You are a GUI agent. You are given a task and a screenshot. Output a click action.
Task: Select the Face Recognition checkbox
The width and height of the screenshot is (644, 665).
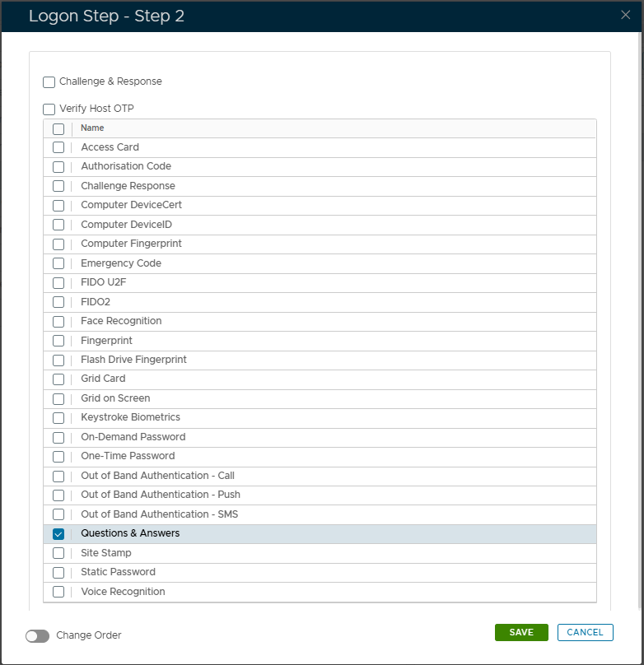[x=58, y=322]
